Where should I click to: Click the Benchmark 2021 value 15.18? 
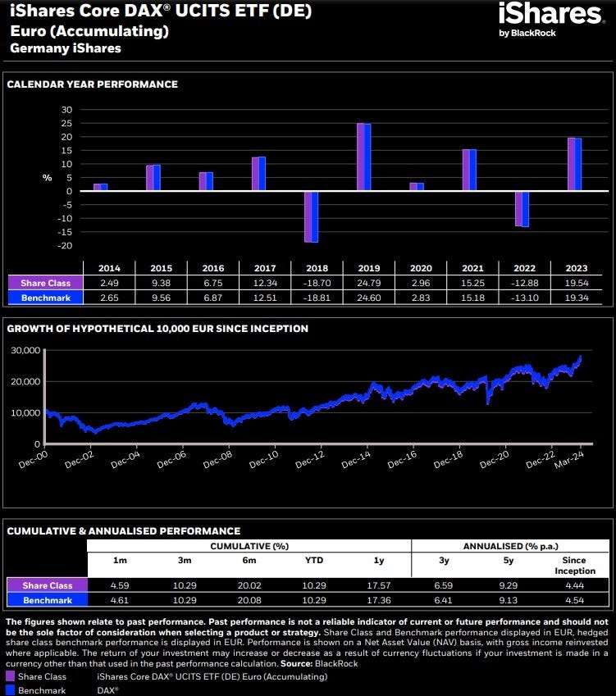pyautogui.click(x=472, y=298)
